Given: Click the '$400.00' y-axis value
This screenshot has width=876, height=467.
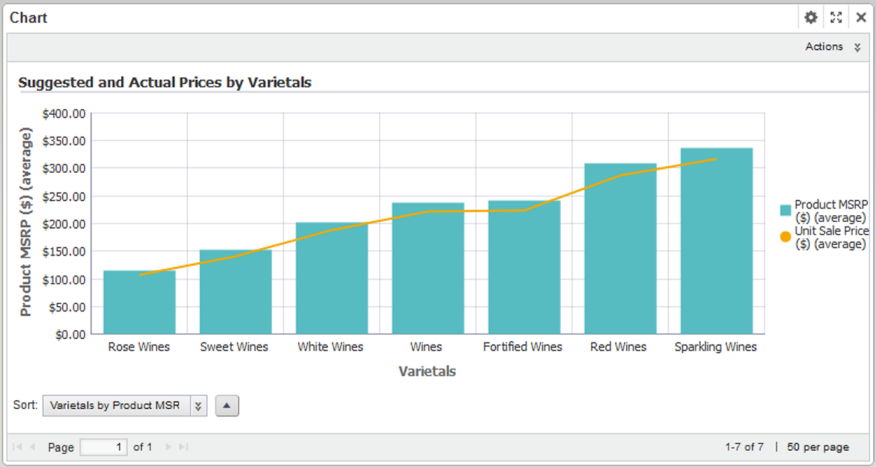Looking at the screenshot, I should click(64, 114).
